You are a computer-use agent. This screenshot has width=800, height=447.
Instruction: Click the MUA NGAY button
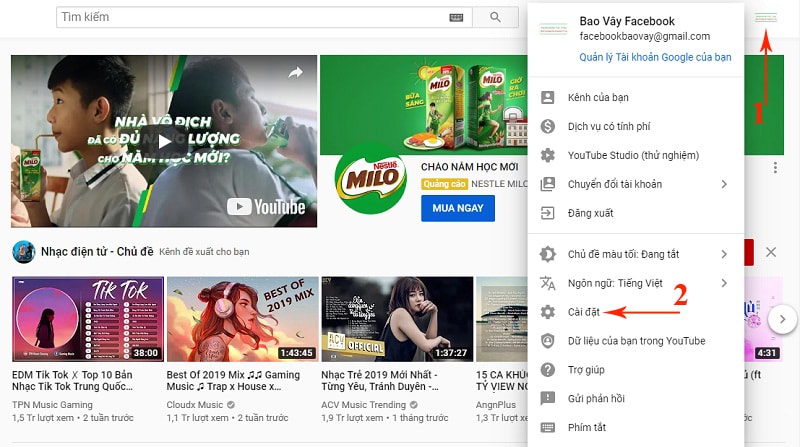click(458, 208)
